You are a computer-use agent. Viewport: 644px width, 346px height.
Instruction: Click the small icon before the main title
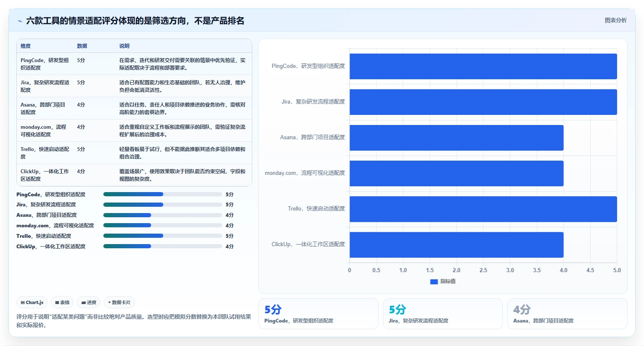coord(20,21)
